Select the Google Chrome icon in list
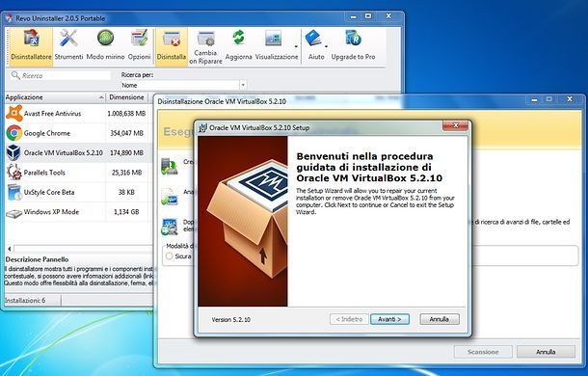588x376 pixels. [14, 133]
